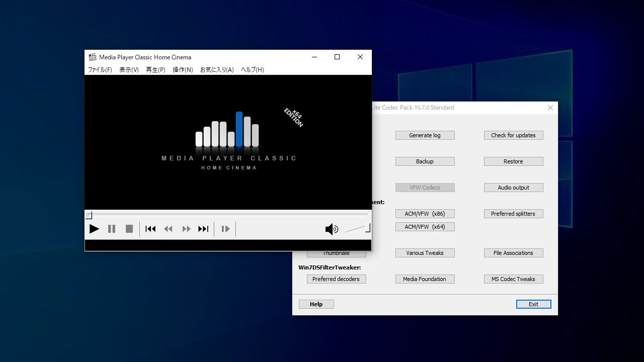
Task: Click Generate log in Codec Pack window
Action: (425, 135)
